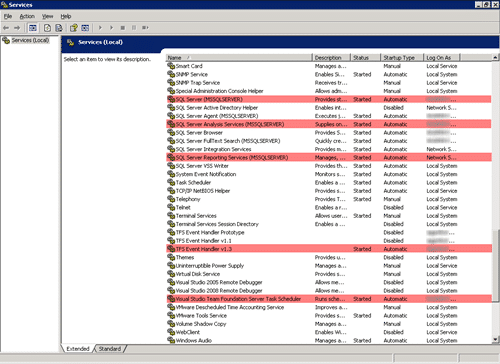The height and width of the screenshot is (364, 500).
Task: Select the TCP/IP NetBIOS Helper service
Action: pos(329,191)
